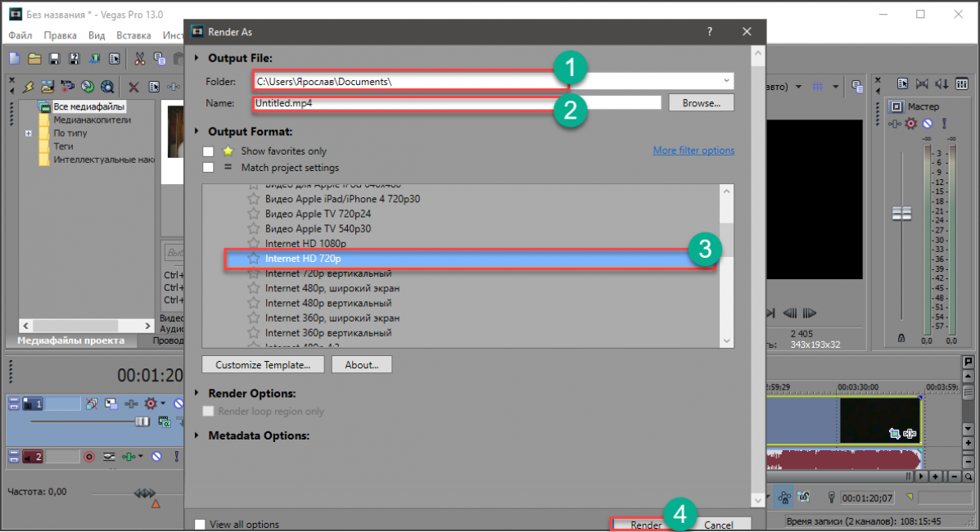
Task: Click the scissors Cut icon in toolbar
Action: coord(139,58)
